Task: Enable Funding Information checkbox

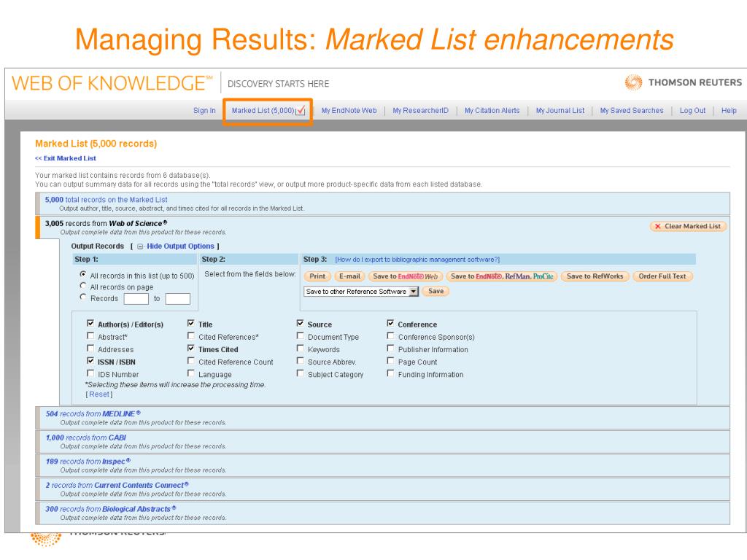Action: pyautogui.click(x=391, y=373)
